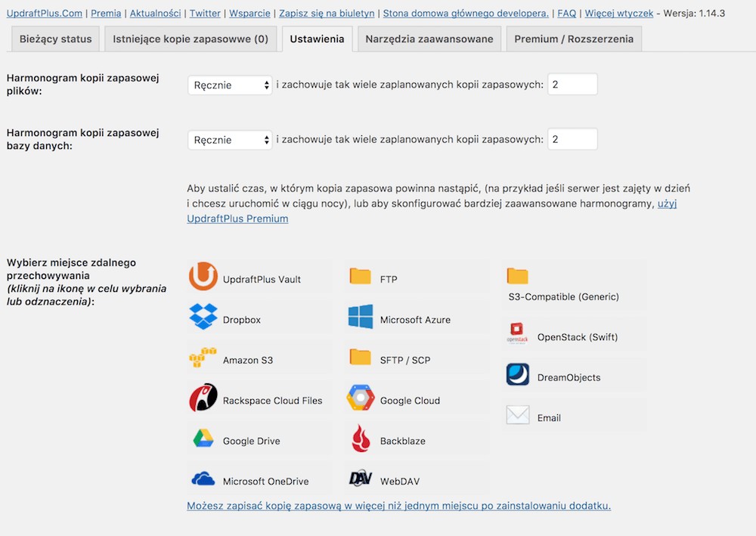Image resolution: width=756 pixels, height=536 pixels.
Task: Select the 'Amazon S3' storage label
Action: [248, 361]
